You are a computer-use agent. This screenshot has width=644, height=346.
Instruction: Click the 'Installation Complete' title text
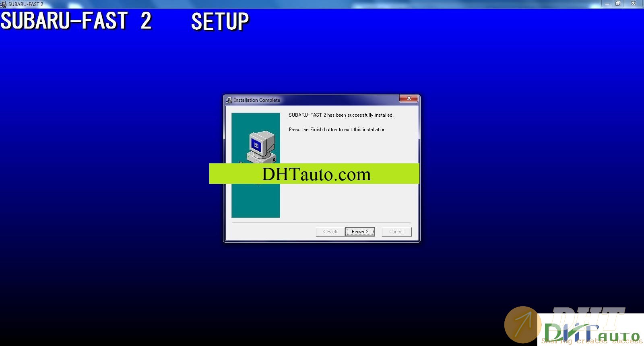pos(257,100)
